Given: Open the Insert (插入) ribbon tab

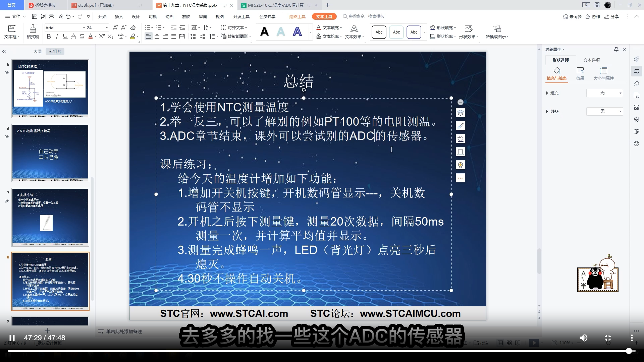Looking at the screenshot, I should pos(119,16).
